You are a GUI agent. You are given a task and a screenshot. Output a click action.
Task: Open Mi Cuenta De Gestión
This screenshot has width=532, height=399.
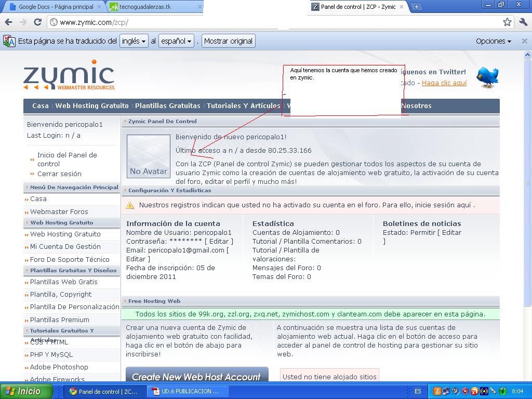(65, 247)
